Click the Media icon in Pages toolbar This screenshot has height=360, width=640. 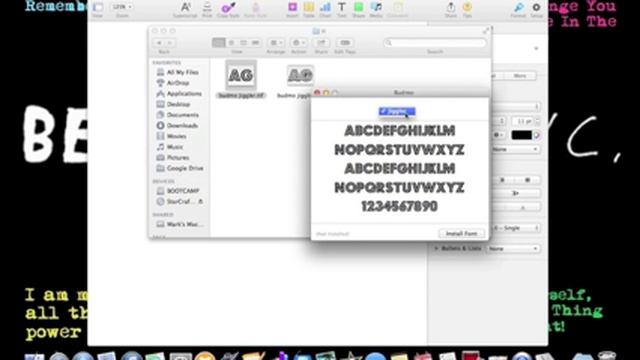pyautogui.click(x=376, y=7)
